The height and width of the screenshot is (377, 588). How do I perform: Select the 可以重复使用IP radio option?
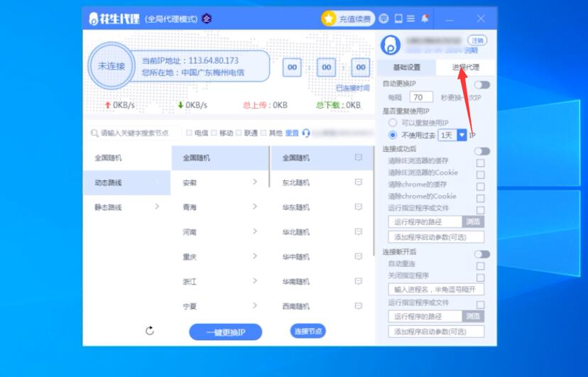pos(393,123)
